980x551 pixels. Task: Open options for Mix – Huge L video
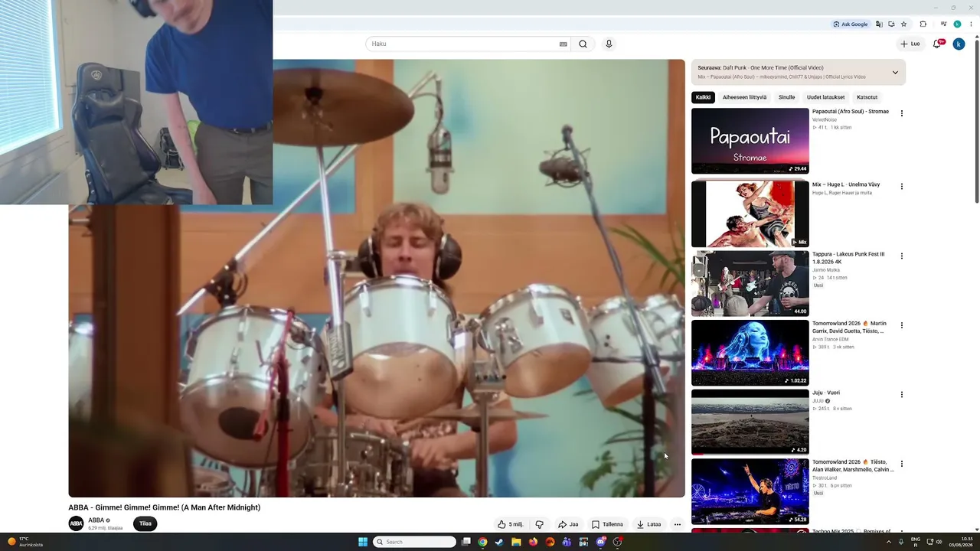[901, 186]
